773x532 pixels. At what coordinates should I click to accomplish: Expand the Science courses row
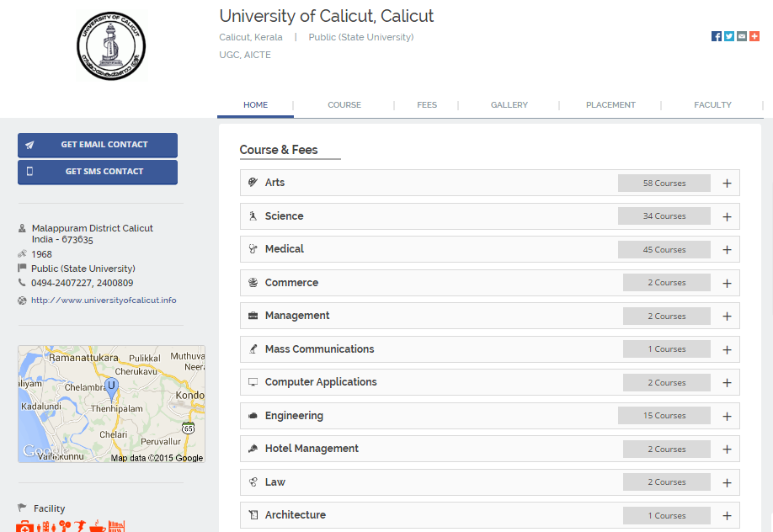point(727,216)
